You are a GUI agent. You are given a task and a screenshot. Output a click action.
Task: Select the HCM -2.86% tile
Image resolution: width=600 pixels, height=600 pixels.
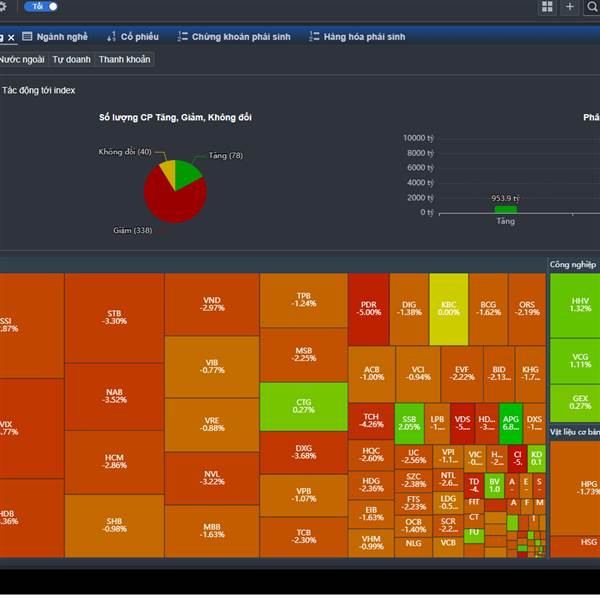[114, 462]
